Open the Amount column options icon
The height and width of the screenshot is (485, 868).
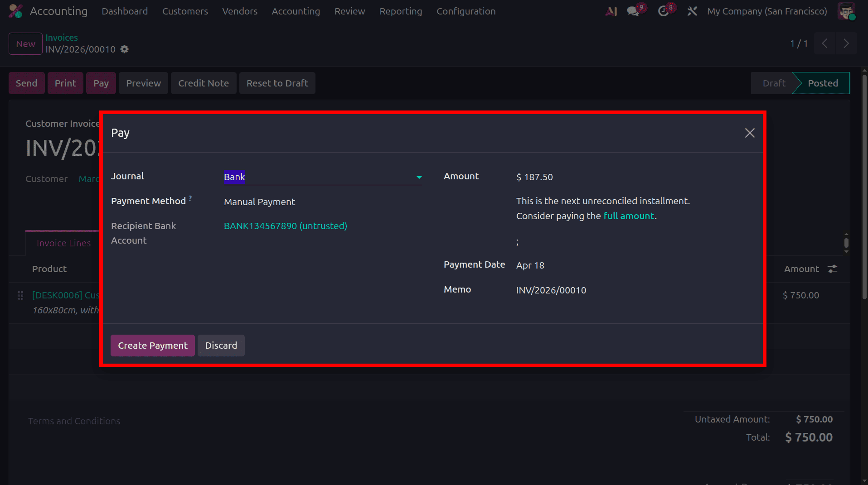832,269
